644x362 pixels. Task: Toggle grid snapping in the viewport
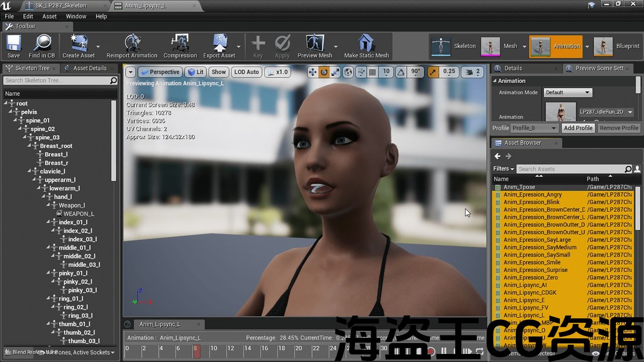[x=372, y=72]
